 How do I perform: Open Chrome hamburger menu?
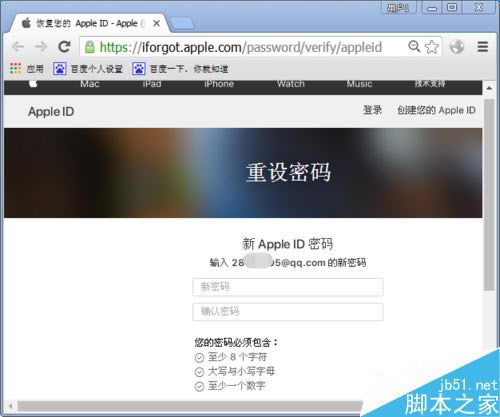(x=483, y=47)
